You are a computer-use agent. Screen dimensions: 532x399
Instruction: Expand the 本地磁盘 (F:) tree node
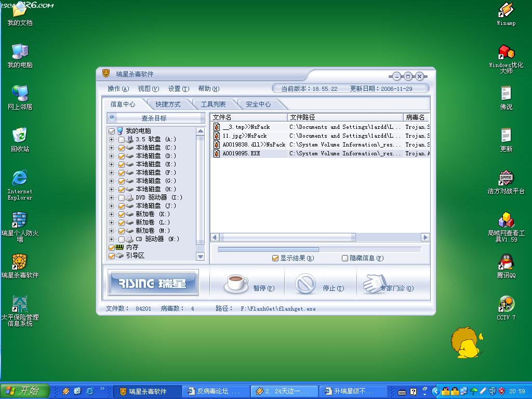(111, 172)
